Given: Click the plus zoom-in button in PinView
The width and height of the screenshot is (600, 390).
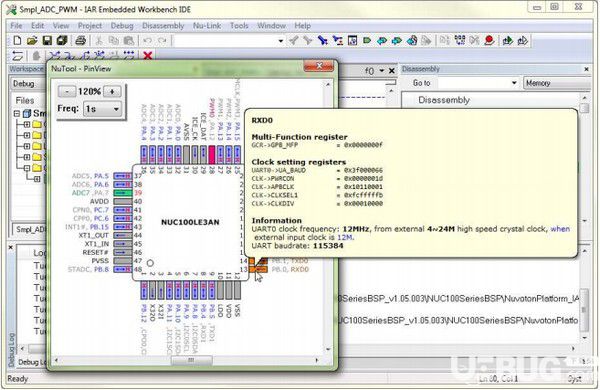Looking at the screenshot, I should pos(112,91).
